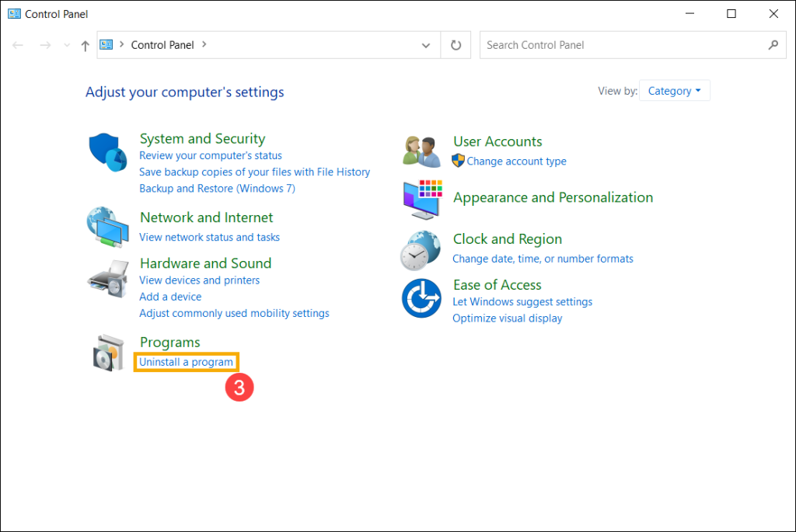Open Save backup copies with File History

pyautogui.click(x=255, y=172)
